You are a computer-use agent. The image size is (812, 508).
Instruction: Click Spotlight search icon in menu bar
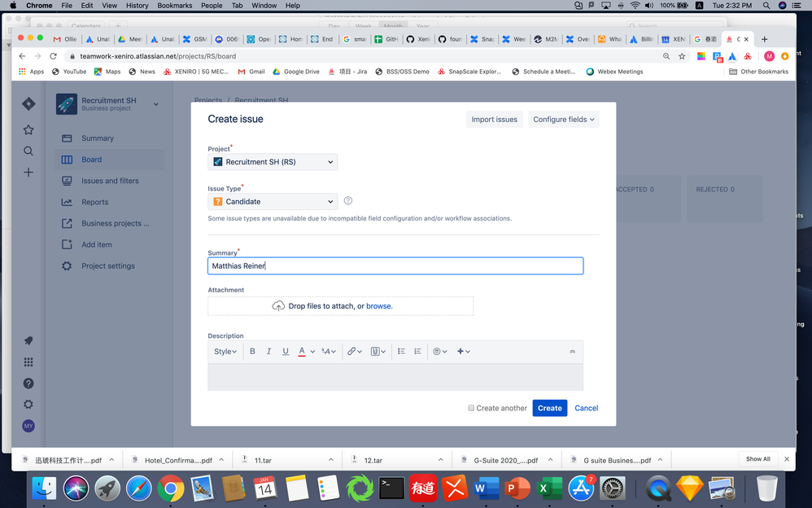point(766,5)
